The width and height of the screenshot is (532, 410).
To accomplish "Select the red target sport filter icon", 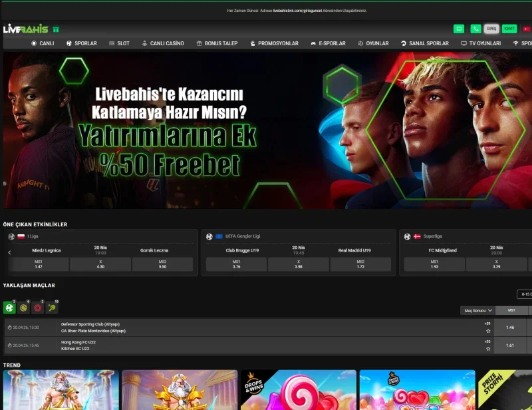I will click(x=38, y=307).
